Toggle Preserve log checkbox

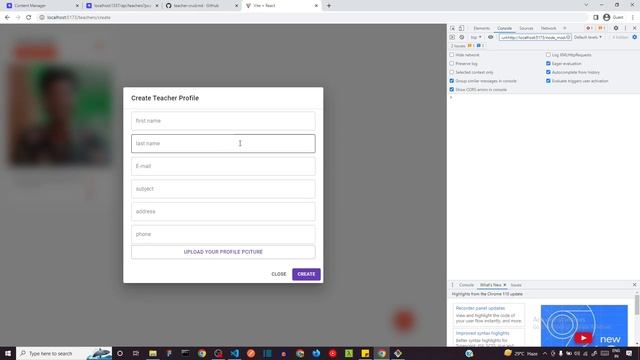coord(451,63)
